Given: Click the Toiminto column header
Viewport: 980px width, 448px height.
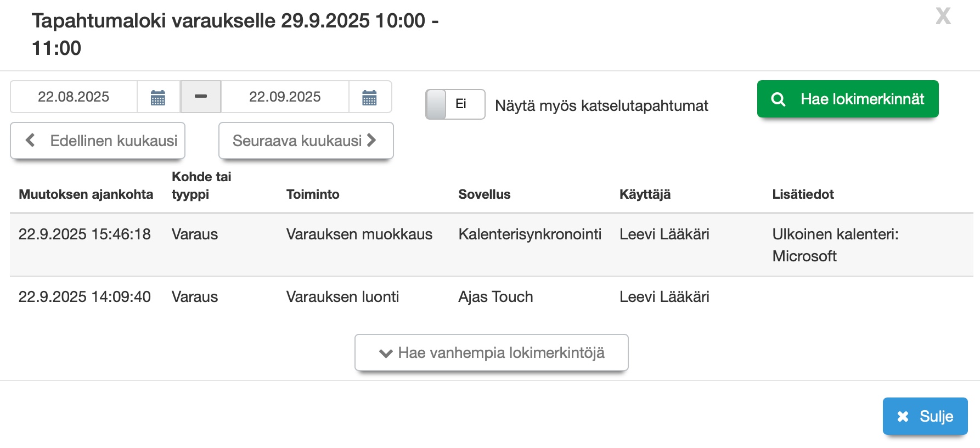Looking at the screenshot, I should pos(313,194).
